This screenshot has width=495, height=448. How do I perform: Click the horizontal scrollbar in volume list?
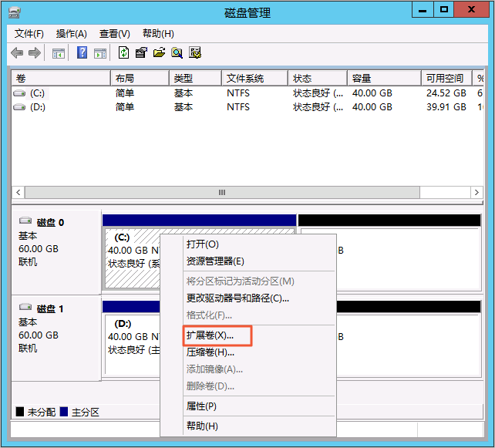click(222, 193)
